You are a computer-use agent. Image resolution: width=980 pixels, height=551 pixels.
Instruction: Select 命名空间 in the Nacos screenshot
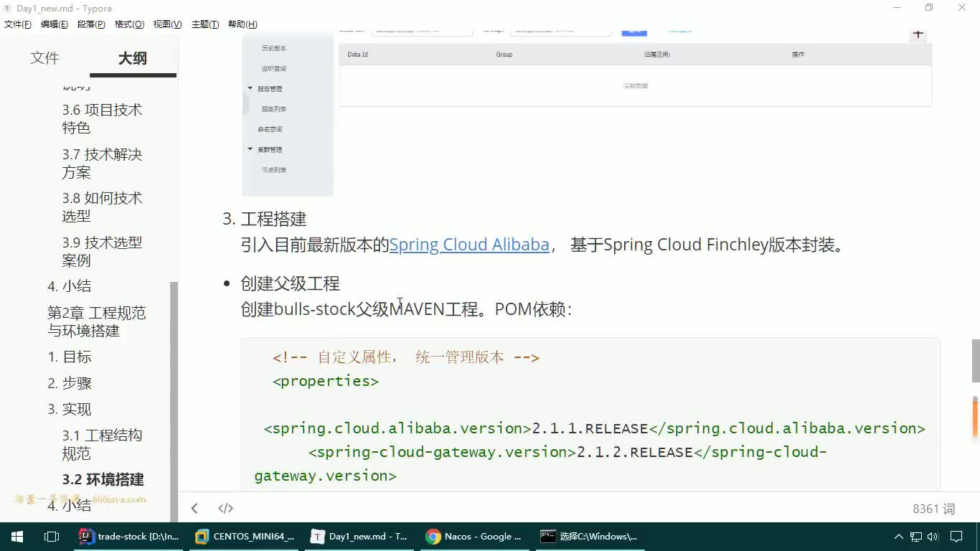click(270, 129)
